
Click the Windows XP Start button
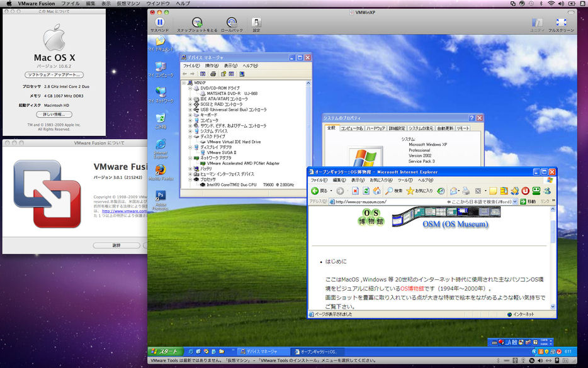coord(165,352)
